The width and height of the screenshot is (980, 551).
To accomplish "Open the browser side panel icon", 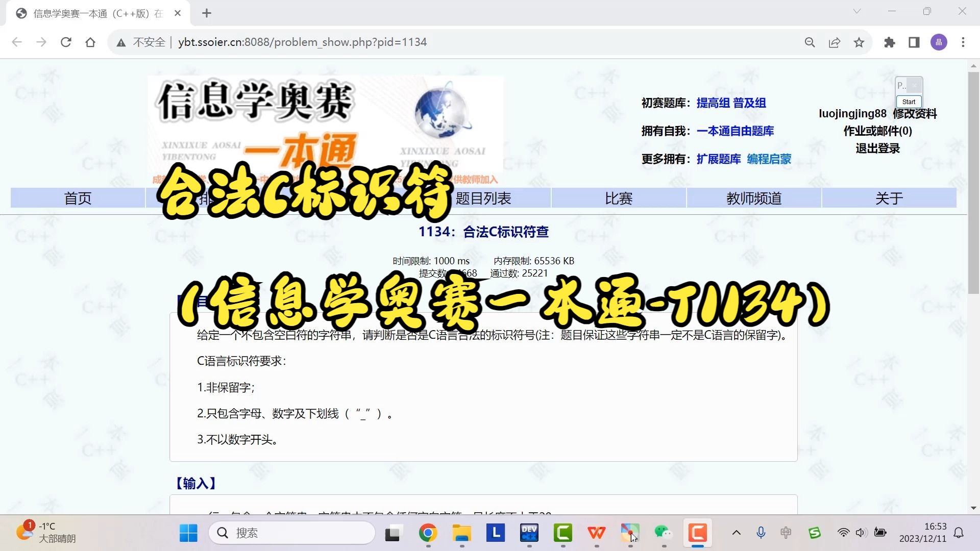I will (x=914, y=42).
